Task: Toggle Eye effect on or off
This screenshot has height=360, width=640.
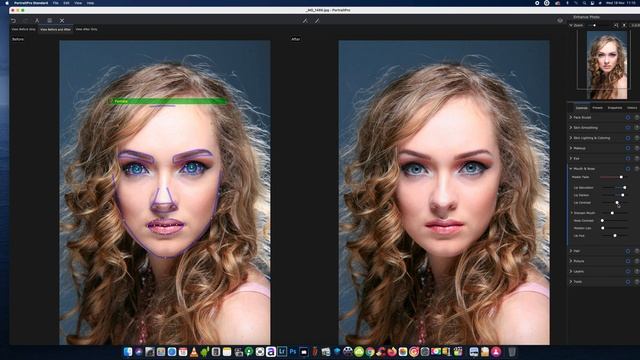Action: point(637,158)
